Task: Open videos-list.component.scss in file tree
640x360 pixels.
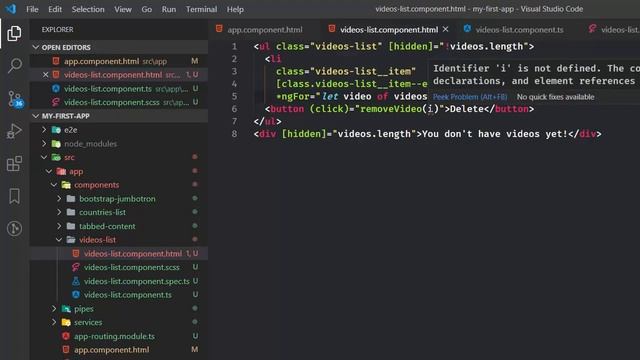Action: (119, 267)
